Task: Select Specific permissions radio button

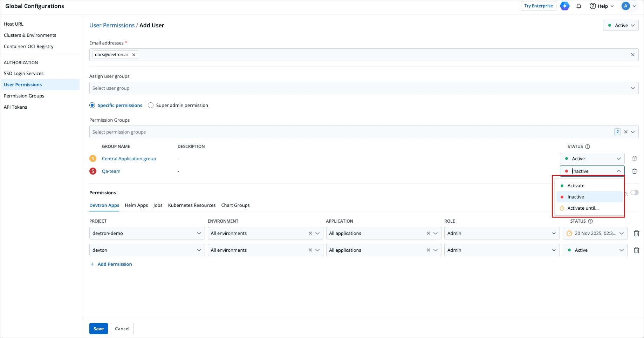Action: point(92,105)
